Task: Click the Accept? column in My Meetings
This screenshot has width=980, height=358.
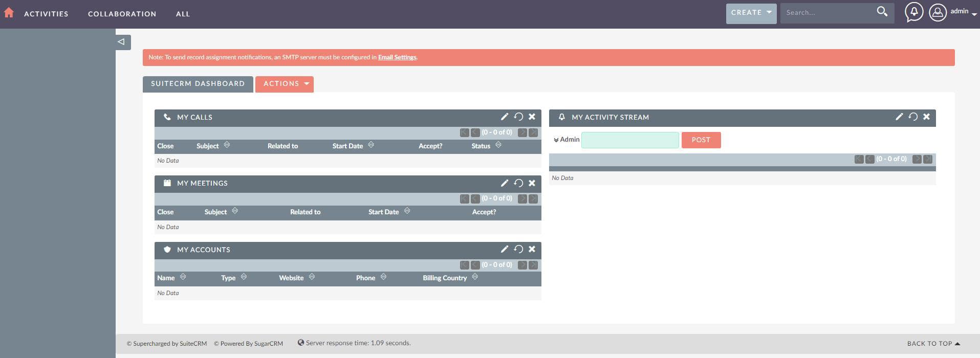Action: (484, 212)
